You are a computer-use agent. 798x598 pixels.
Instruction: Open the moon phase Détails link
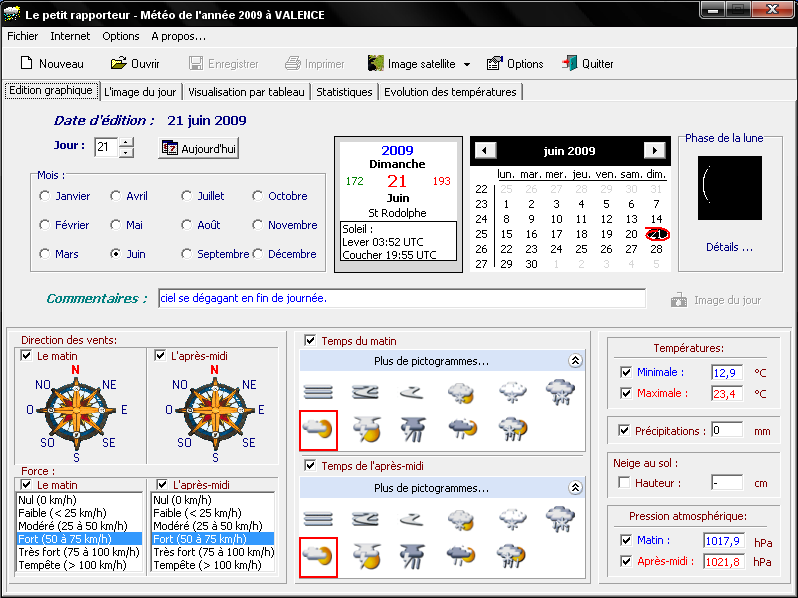[x=729, y=247]
